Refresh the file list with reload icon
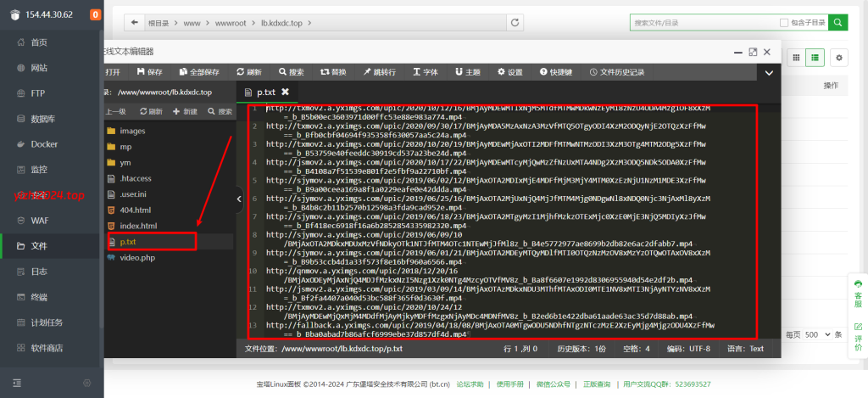 click(515, 23)
